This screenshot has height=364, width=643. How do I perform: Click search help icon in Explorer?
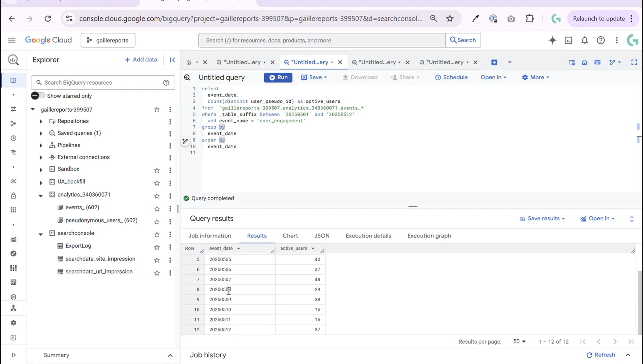[x=166, y=83]
